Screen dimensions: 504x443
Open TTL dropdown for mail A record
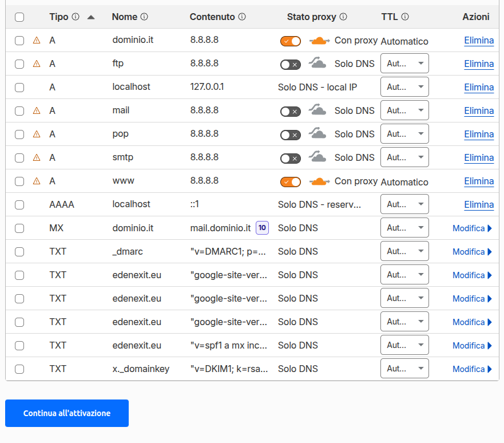[404, 110]
